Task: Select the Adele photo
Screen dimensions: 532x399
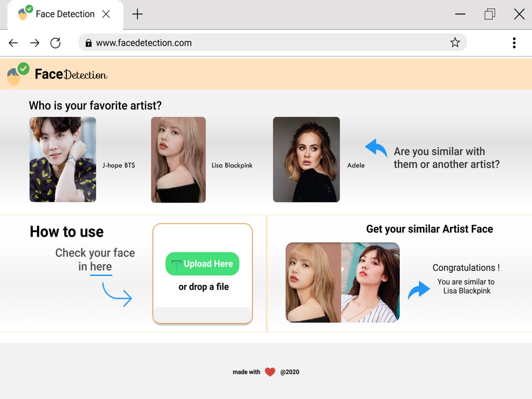Action: 306,159
